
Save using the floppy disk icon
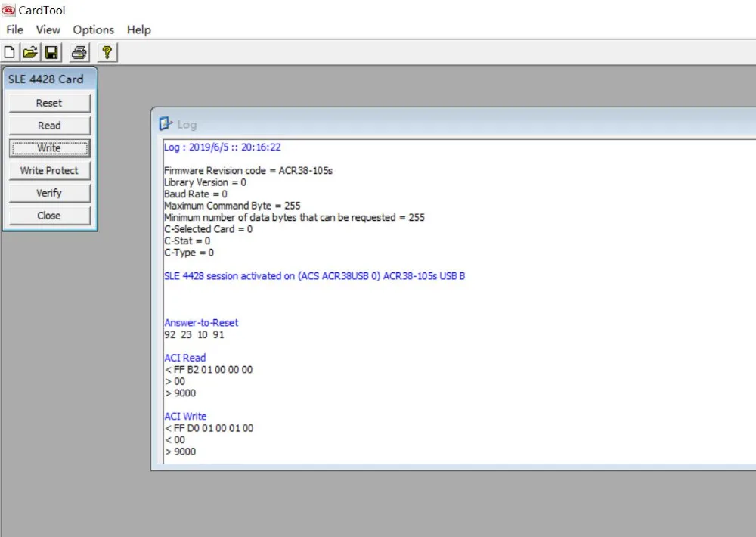(x=51, y=52)
